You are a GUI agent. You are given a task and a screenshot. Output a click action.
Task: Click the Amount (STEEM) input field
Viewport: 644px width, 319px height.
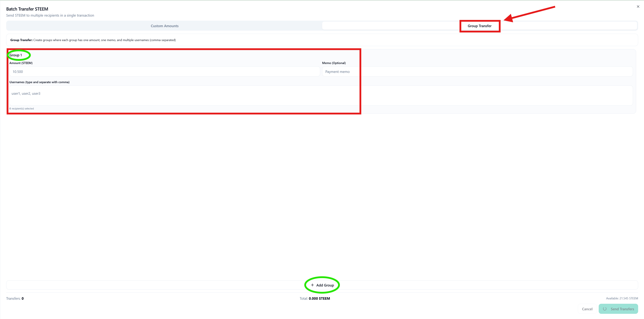(164, 72)
